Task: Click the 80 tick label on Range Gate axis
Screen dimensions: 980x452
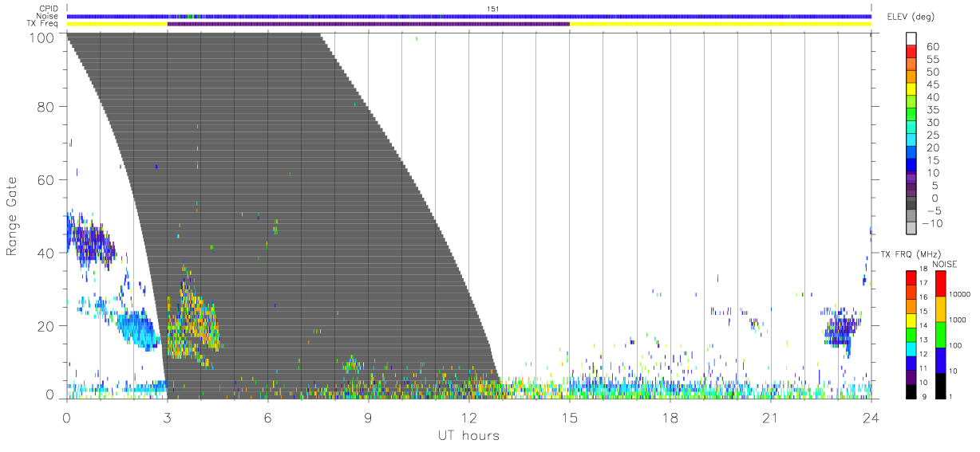Action: (x=47, y=107)
